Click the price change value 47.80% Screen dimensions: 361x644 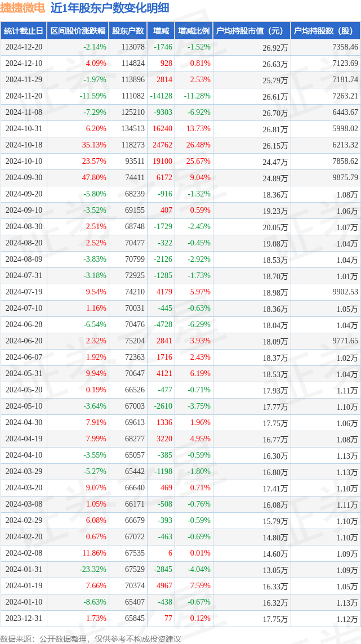pos(94,177)
